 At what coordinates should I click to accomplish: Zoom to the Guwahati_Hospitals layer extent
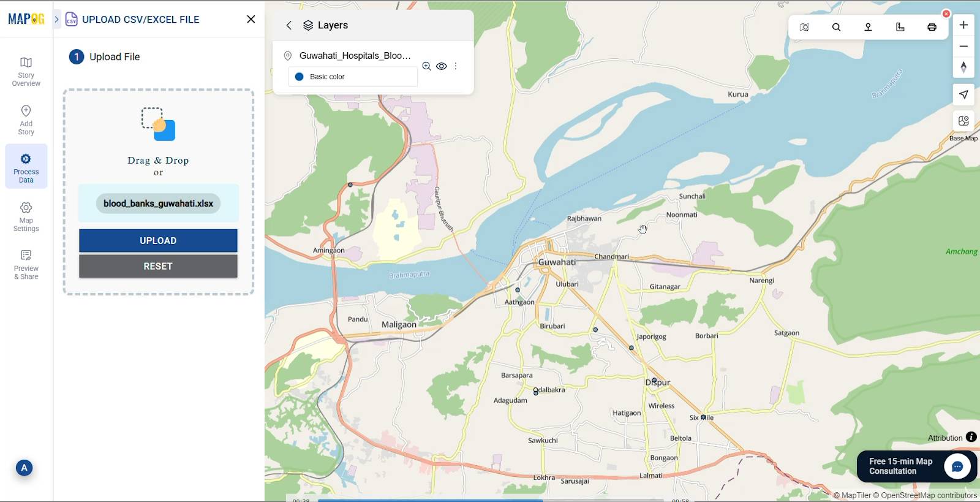click(426, 66)
